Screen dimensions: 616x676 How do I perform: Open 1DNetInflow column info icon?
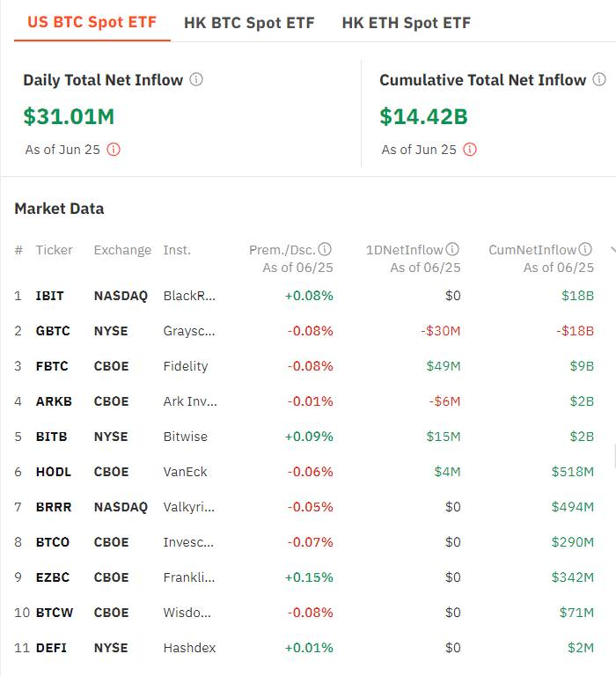[452, 249]
